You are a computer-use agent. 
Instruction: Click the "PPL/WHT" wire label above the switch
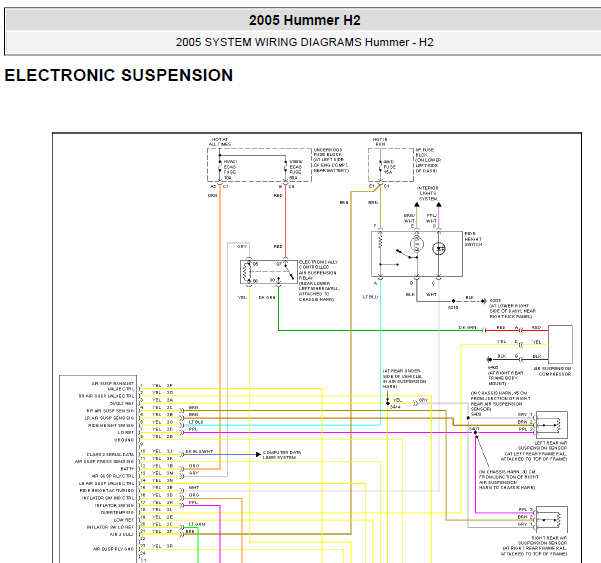click(x=432, y=218)
